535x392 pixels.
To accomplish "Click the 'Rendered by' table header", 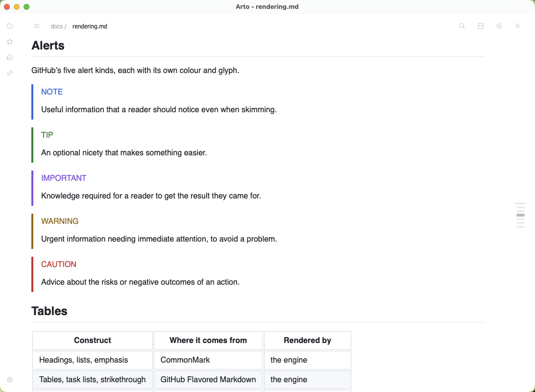I will click(307, 341).
